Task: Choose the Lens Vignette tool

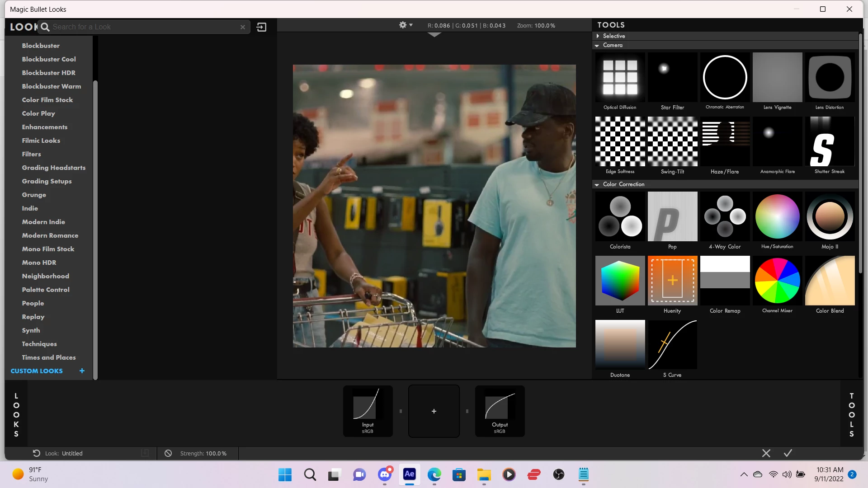Action: pyautogui.click(x=777, y=78)
